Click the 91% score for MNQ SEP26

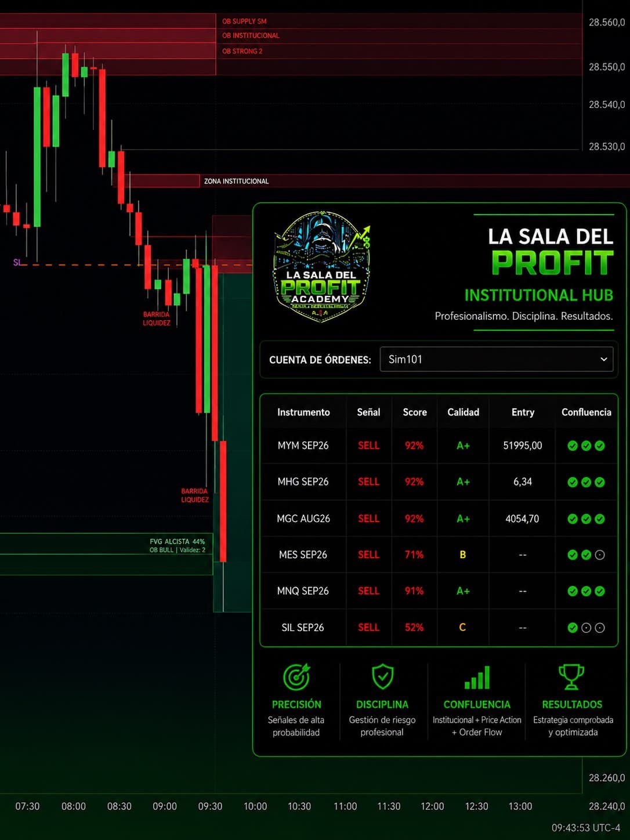[x=414, y=591]
